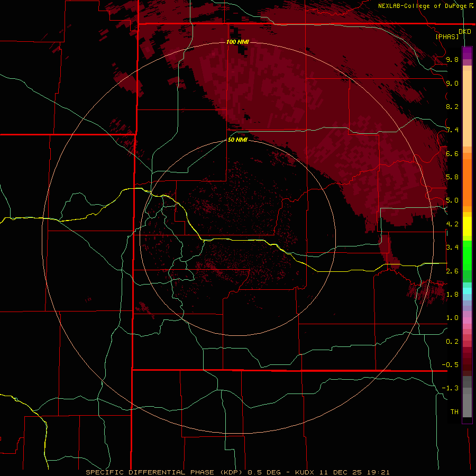Image resolution: width=476 pixels, height=476 pixels.
Task: Click the 5.0 legend value
Action: [x=452, y=200]
